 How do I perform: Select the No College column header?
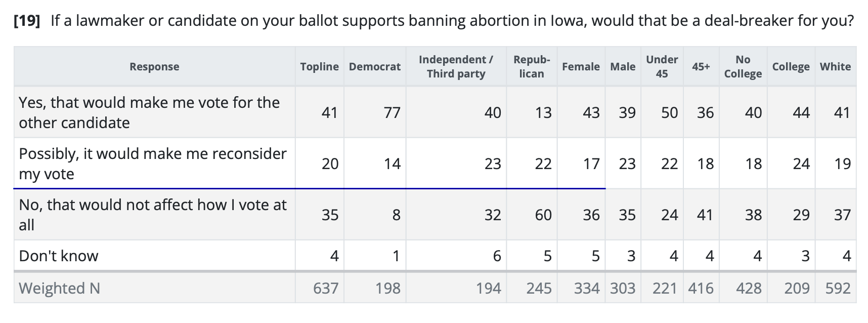click(743, 67)
